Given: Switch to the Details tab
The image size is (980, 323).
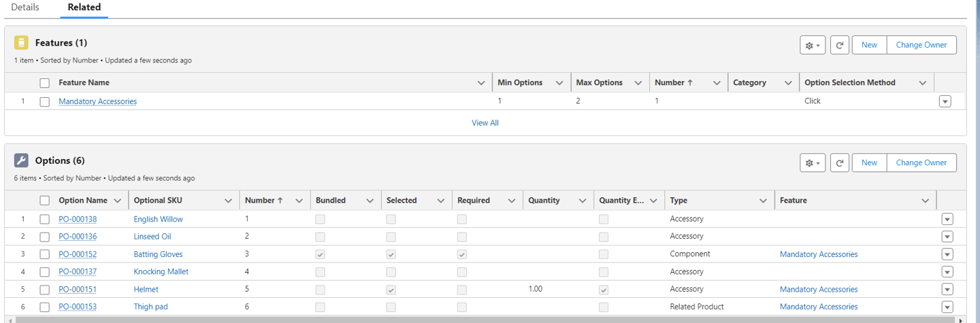Looking at the screenshot, I should click(x=25, y=7).
